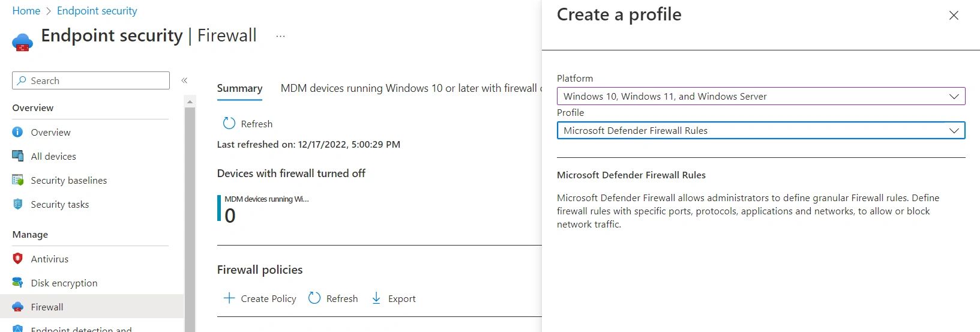Click the 'MDM devices running Wi...' tile label

(266, 199)
